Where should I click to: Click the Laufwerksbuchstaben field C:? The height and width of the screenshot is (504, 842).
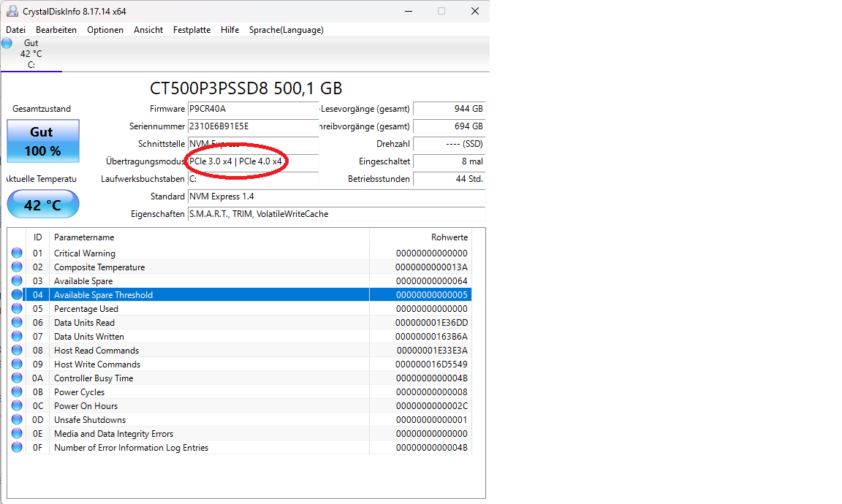[x=253, y=179]
